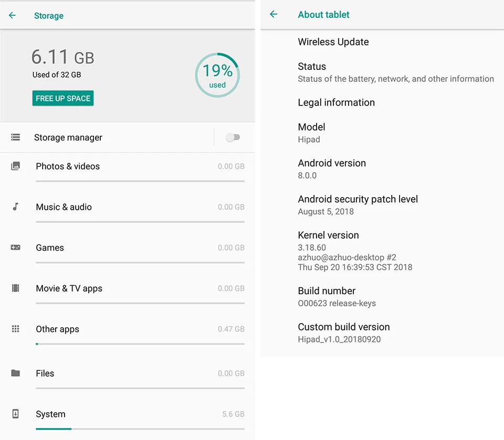The image size is (504, 440).
Task: Tap the System storage usage bar
Action: click(x=140, y=429)
